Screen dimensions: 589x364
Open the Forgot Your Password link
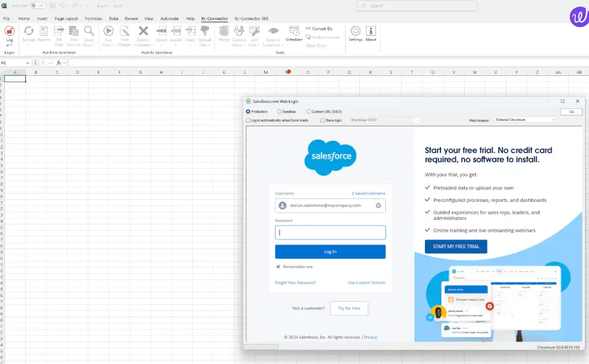[295, 283]
